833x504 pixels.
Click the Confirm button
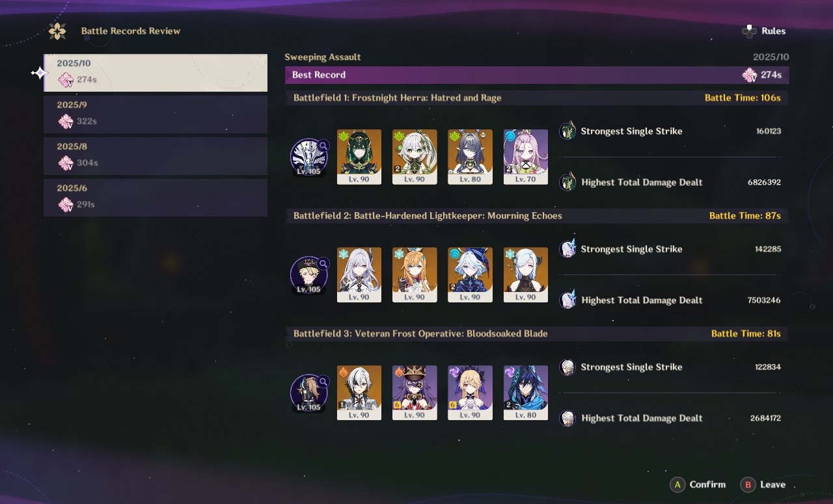click(698, 484)
